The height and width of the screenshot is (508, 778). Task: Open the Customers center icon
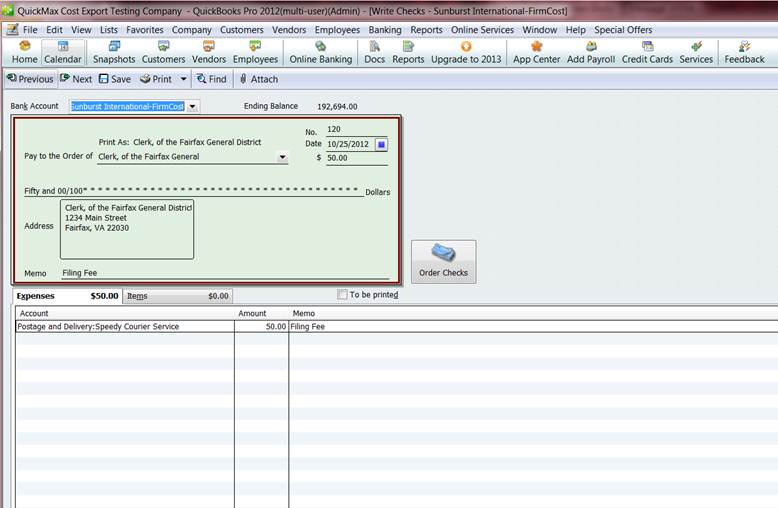(163, 53)
